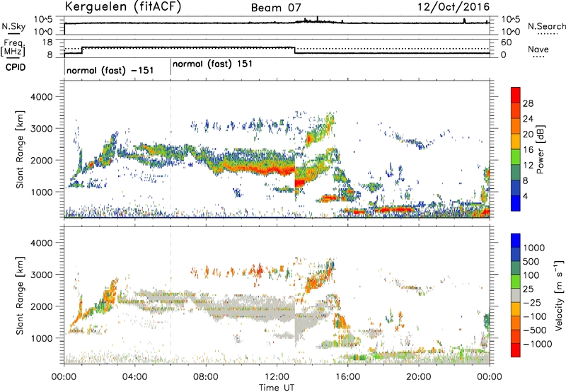Image resolution: width=566 pixels, height=392 pixels.
Task: Click the "Power [dB]" colorbar title
Action: [540, 149]
